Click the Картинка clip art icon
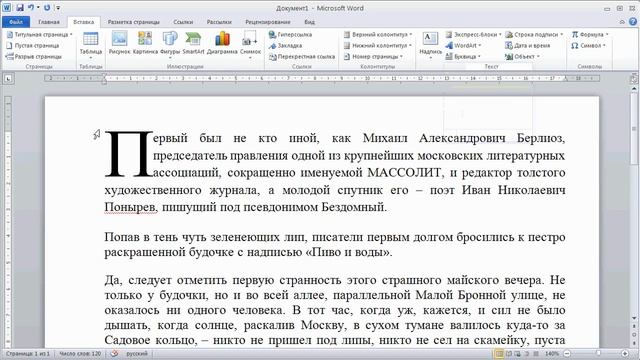 click(x=145, y=43)
